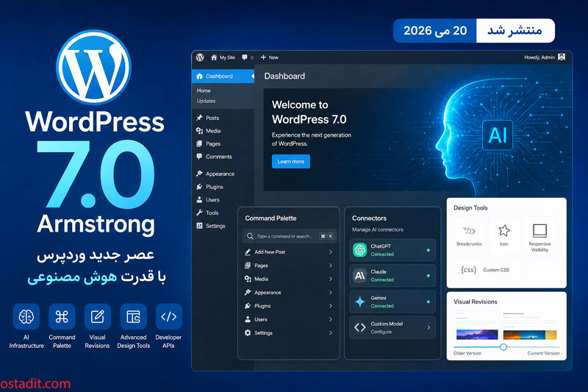Open the Home submenu item
Image resolution: width=588 pixels, height=392 pixels.
click(x=204, y=90)
